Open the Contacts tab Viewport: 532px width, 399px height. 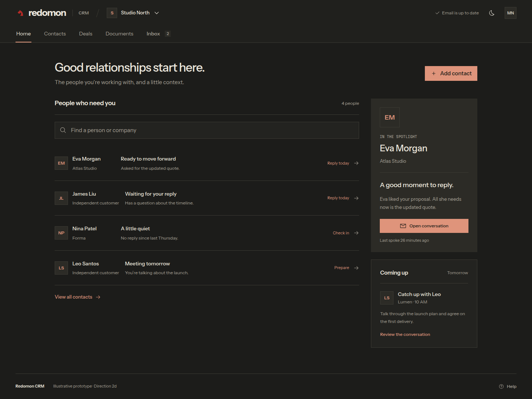tap(55, 34)
